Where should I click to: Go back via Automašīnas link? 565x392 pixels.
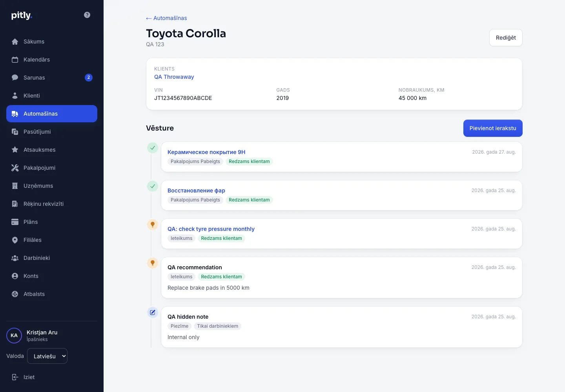[166, 18]
